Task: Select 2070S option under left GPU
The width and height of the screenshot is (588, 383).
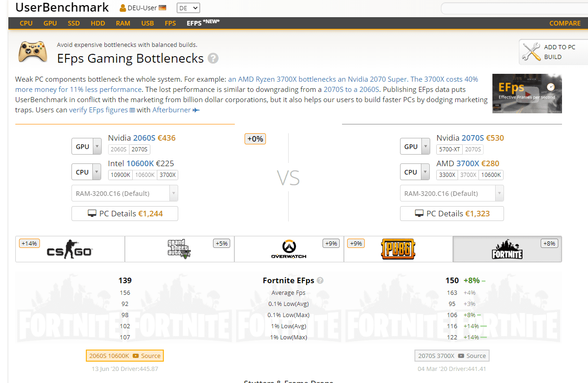Action: 139,149
